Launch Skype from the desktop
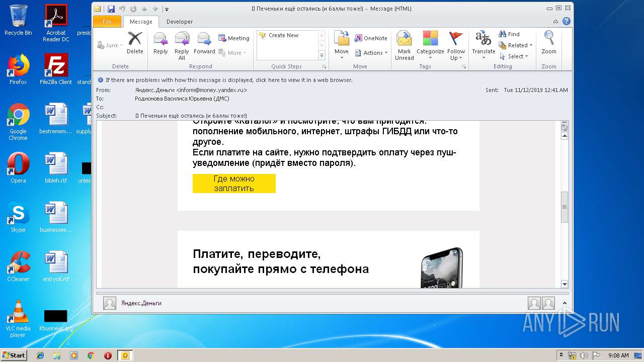Screen dimensions: 644x362 (18, 217)
